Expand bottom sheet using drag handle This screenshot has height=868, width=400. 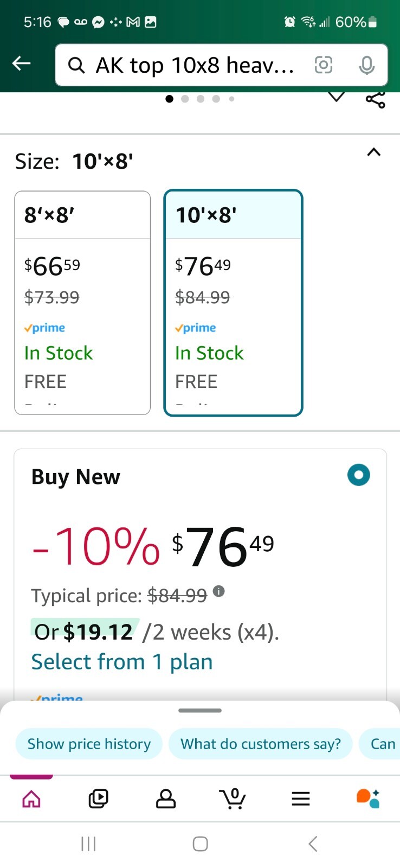pos(200,710)
